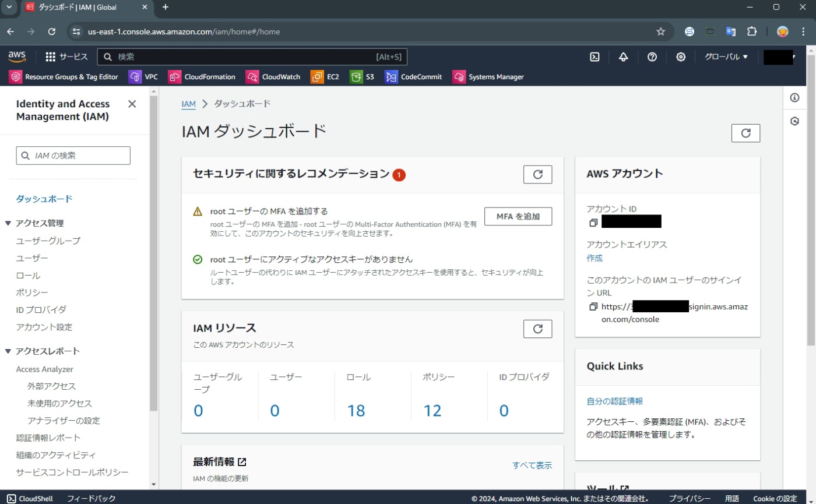
Task: Open the services grid menu
Action: (x=66, y=57)
